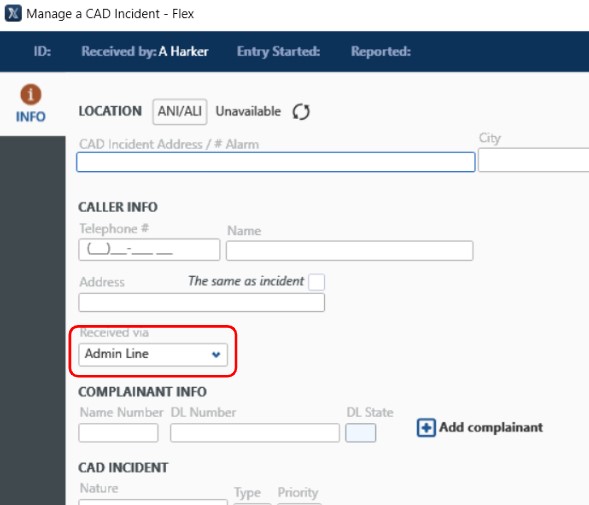Image resolution: width=589 pixels, height=505 pixels.
Task: Click into the City field
Action: point(533,160)
